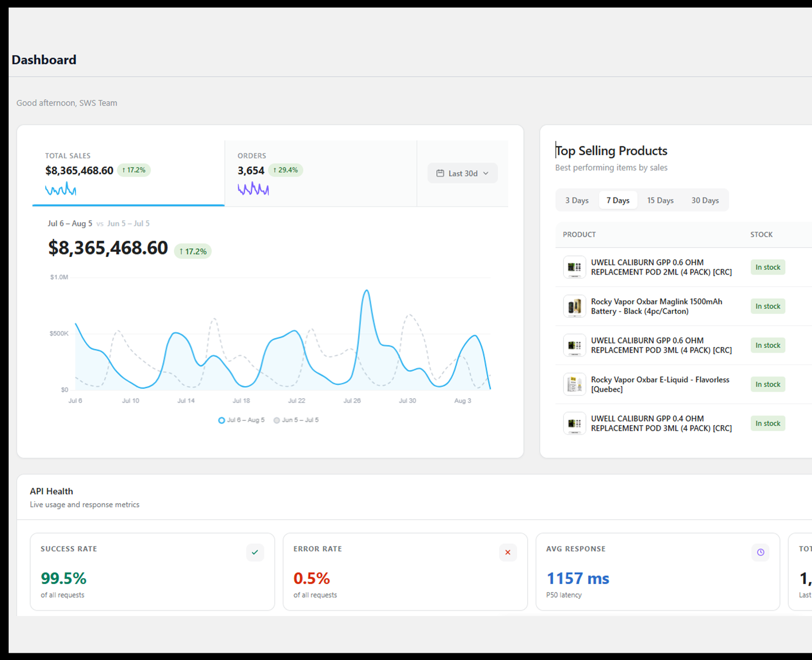Open UWELL CALIBURN GPP 0.4 OHM 3ML product
The image size is (812, 660).
pos(661,424)
